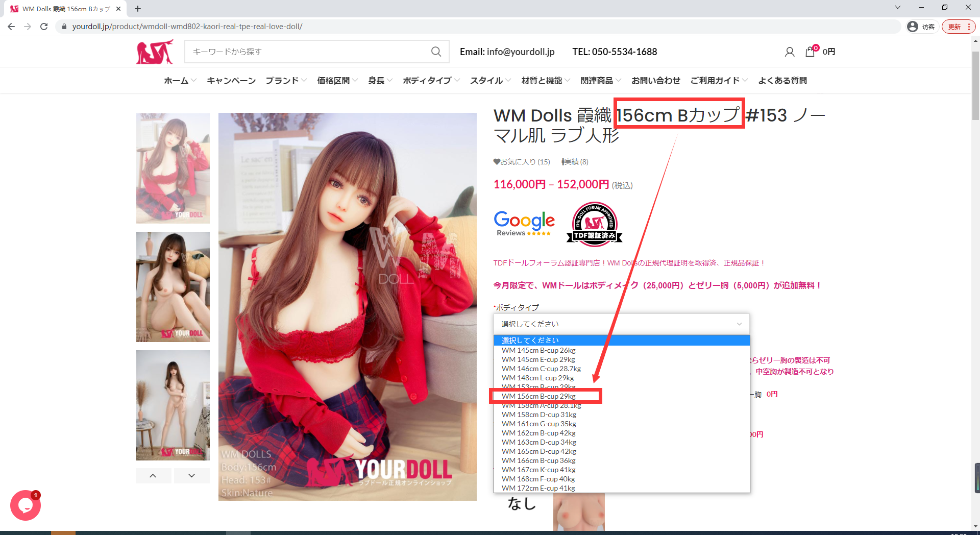Click the TDF approved badge
Screen dimensions: 980x535
pos(595,224)
